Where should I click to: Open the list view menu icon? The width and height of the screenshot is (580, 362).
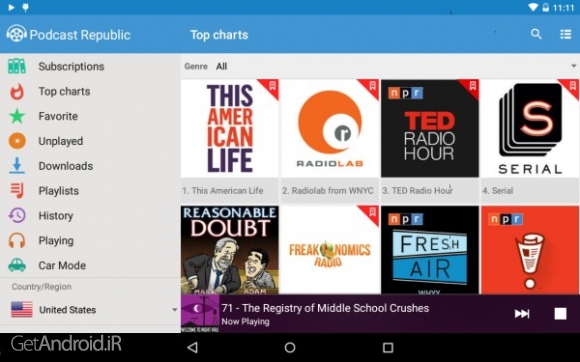pyautogui.click(x=565, y=34)
